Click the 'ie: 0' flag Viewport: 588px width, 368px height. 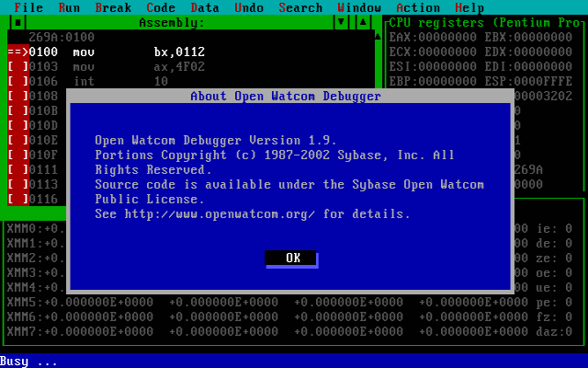pos(554,228)
